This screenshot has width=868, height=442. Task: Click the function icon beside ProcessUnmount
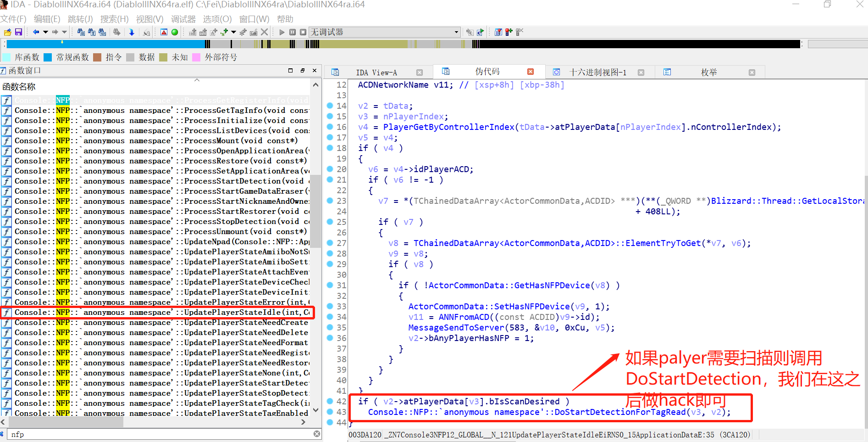pyautogui.click(x=6, y=232)
